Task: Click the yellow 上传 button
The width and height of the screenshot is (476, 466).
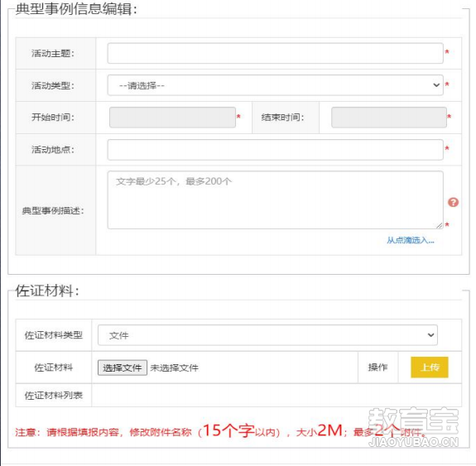Action: [430, 368]
